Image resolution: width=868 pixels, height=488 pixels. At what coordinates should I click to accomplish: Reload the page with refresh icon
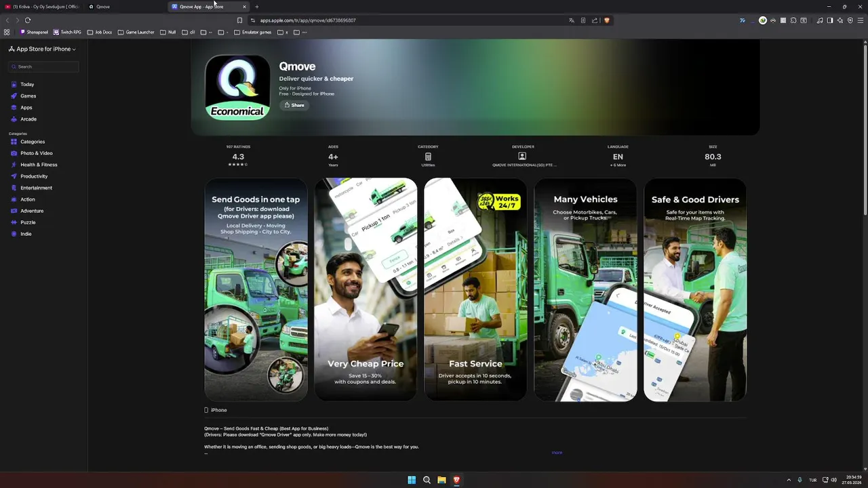click(28, 20)
